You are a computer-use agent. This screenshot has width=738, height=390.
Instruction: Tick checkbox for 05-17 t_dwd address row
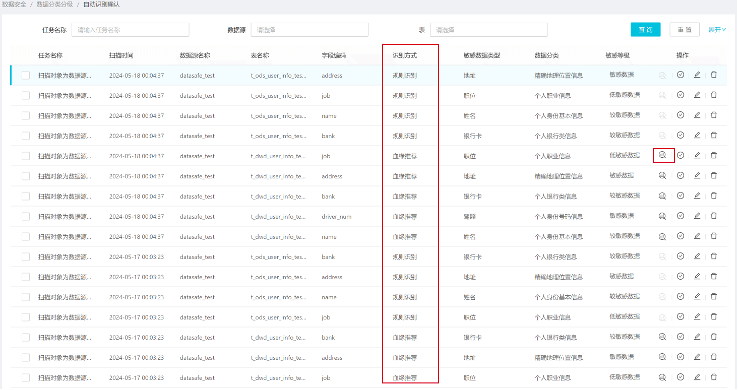25,358
